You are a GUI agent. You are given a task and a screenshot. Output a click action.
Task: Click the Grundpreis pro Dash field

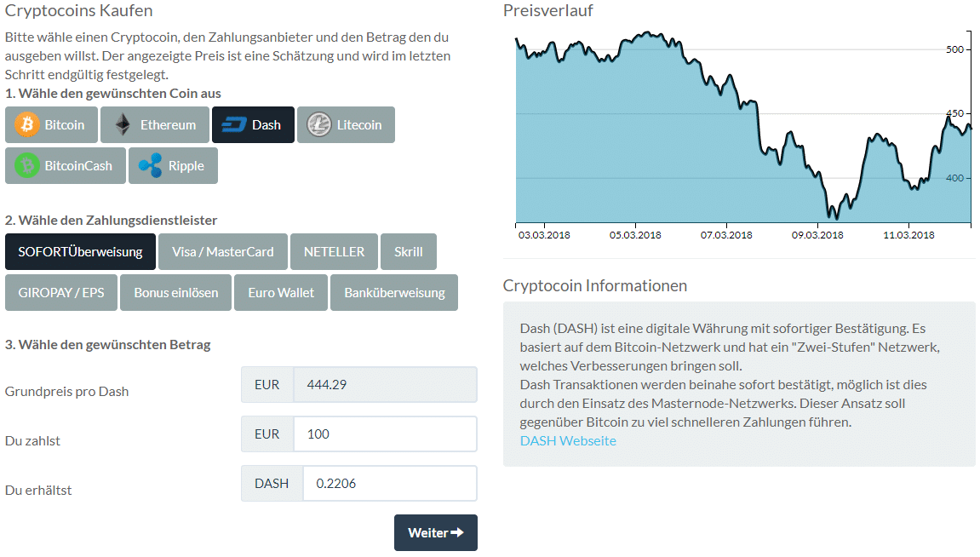tap(384, 385)
